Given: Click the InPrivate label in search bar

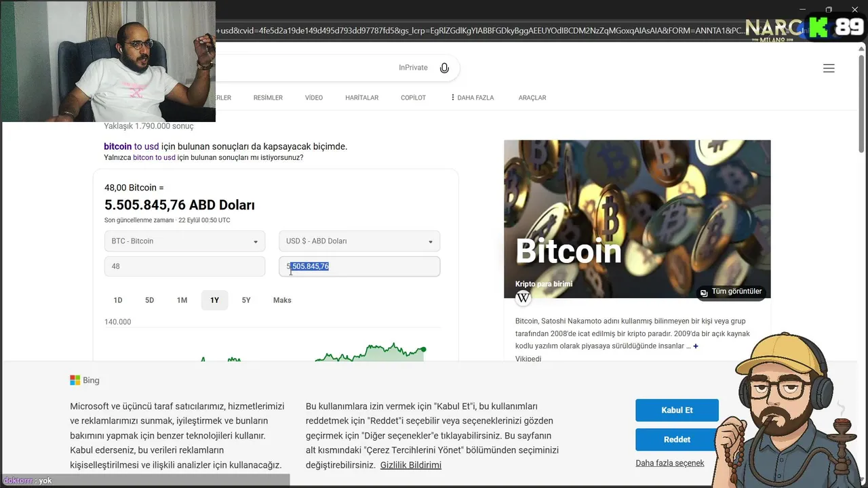Looking at the screenshot, I should tap(413, 68).
